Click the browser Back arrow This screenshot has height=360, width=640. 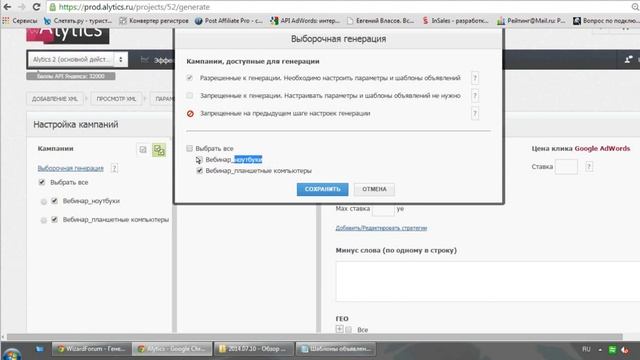pyautogui.click(x=7, y=7)
